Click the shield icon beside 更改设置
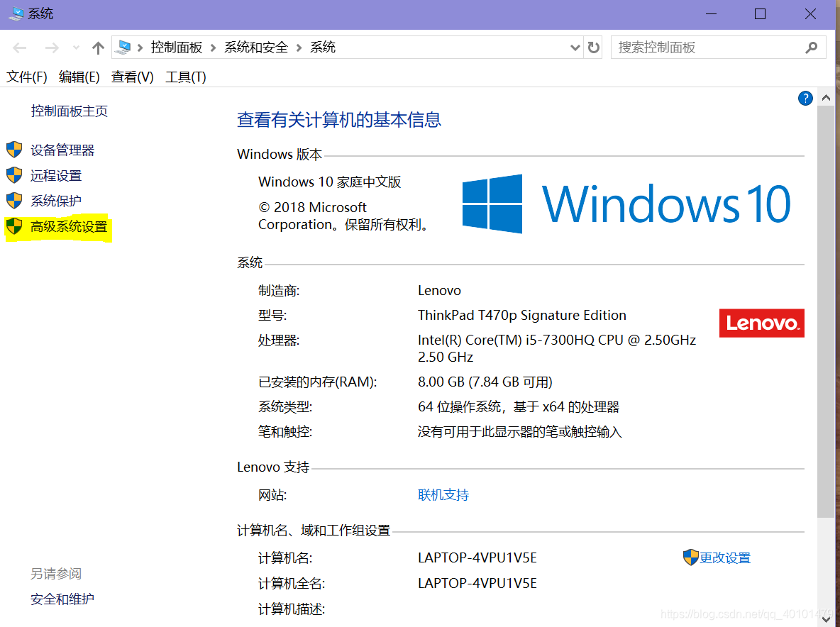This screenshot has height=627, width=840. point(690,557)
